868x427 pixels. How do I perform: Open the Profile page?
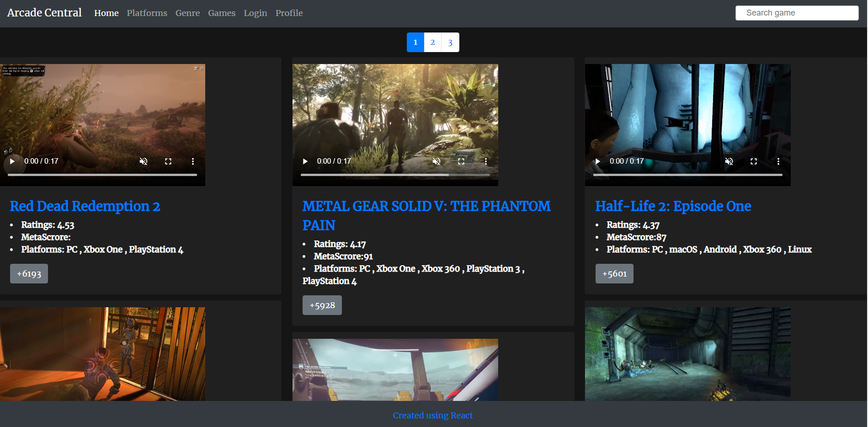(289, 13)
